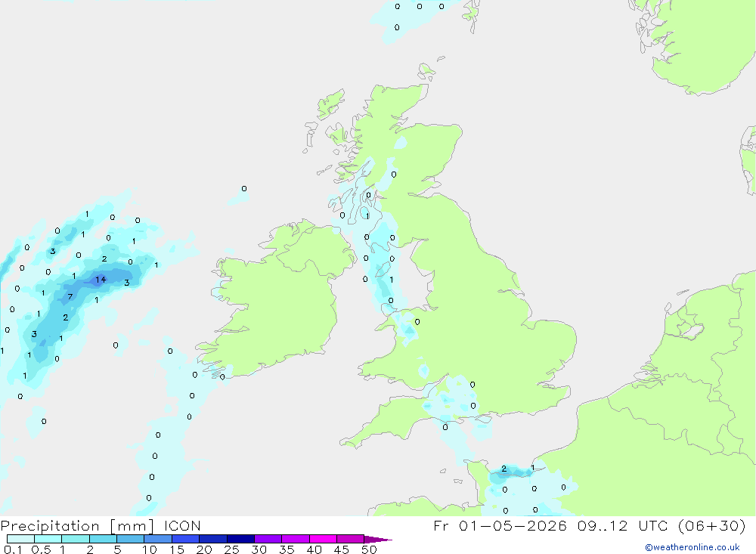Click the legend label "10"

[x=150, y=549]
